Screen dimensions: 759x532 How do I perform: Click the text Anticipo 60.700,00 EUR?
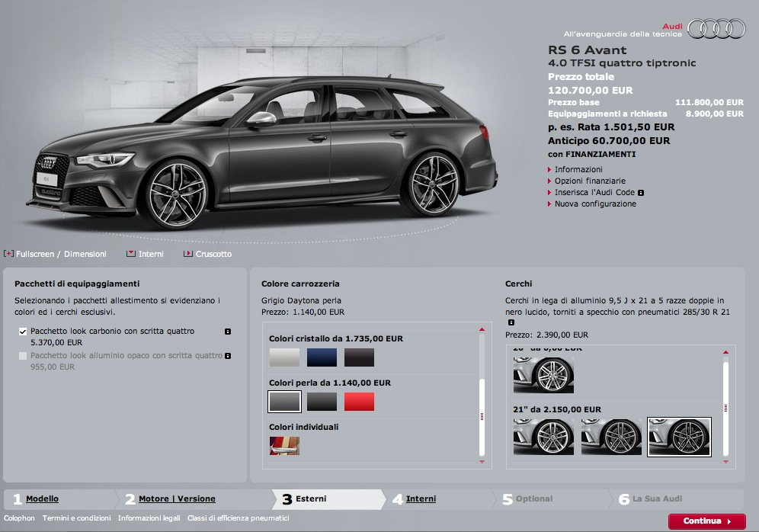tap(609, 141)
